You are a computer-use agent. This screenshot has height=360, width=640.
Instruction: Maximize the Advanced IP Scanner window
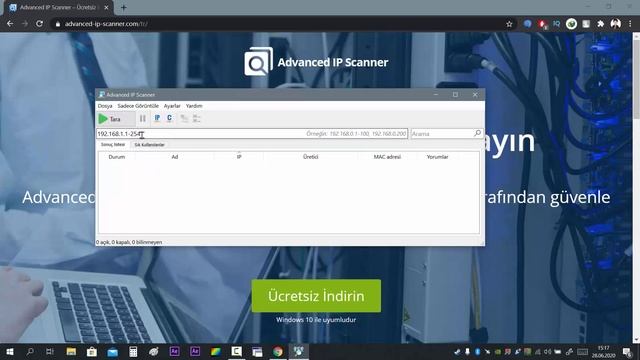(x=455, y=95)
